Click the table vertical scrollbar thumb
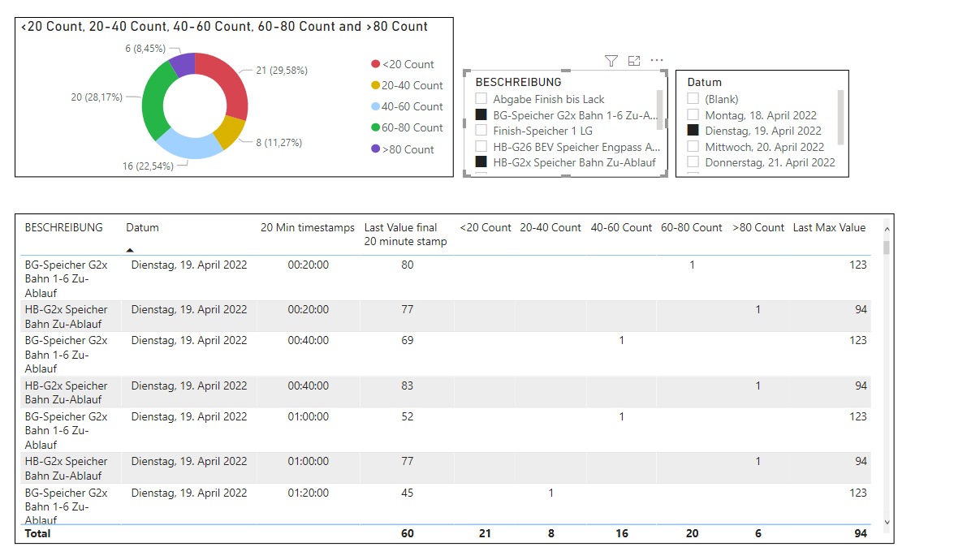Screen dimensions: 954x560 click(887, 248)
